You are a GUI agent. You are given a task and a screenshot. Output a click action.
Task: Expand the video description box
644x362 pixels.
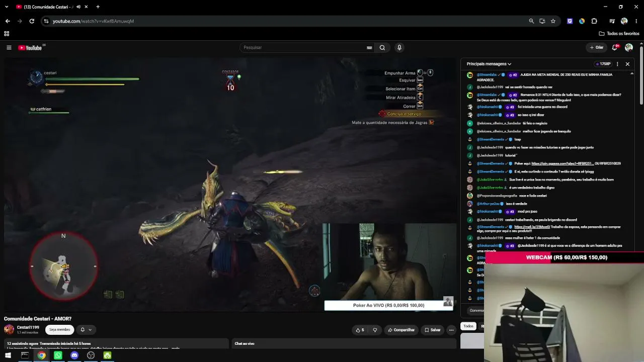[x=116, y=344]
